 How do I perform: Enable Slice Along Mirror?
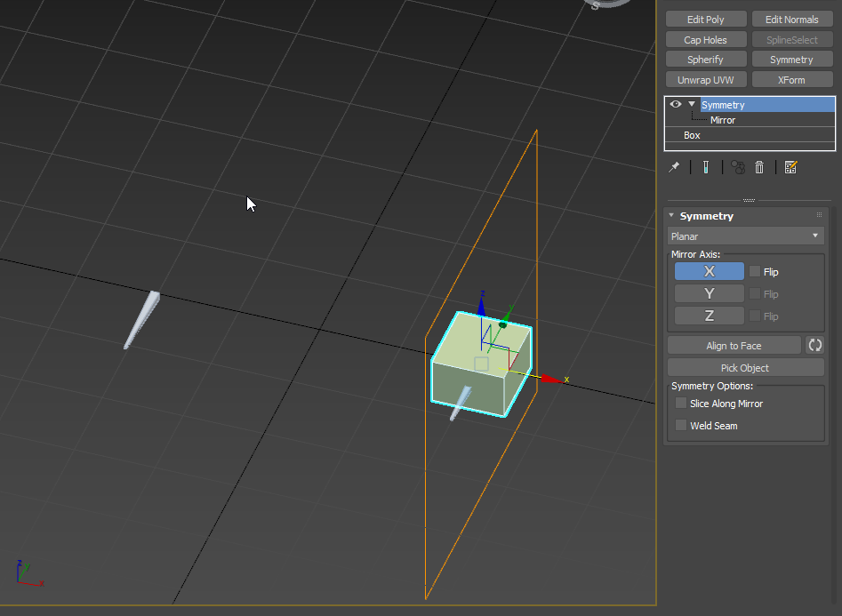pos(681,403)
